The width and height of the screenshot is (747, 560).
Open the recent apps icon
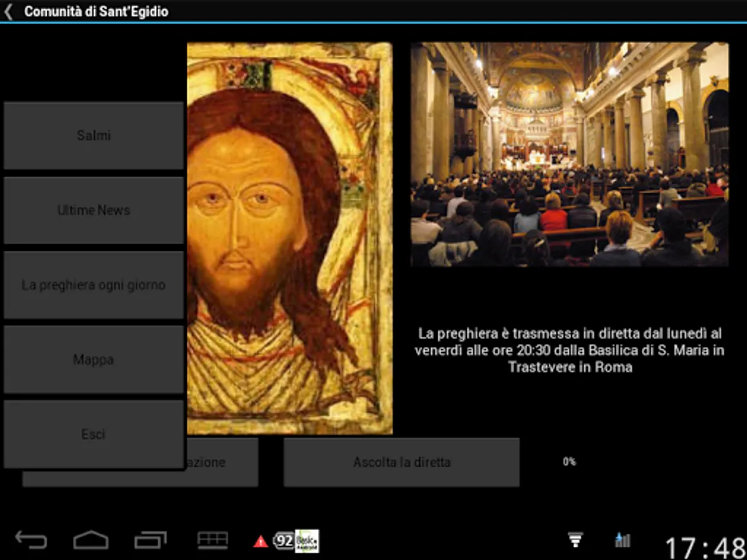coord(151,540)
